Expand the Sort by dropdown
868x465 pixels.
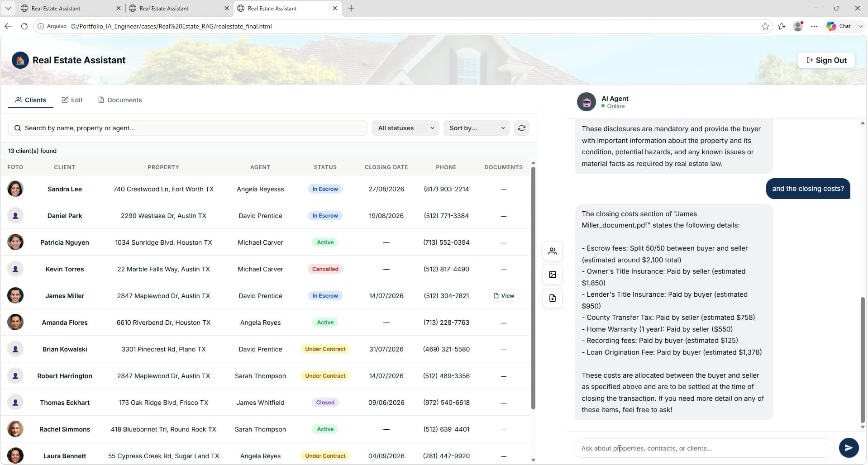[x=477, y=128]
